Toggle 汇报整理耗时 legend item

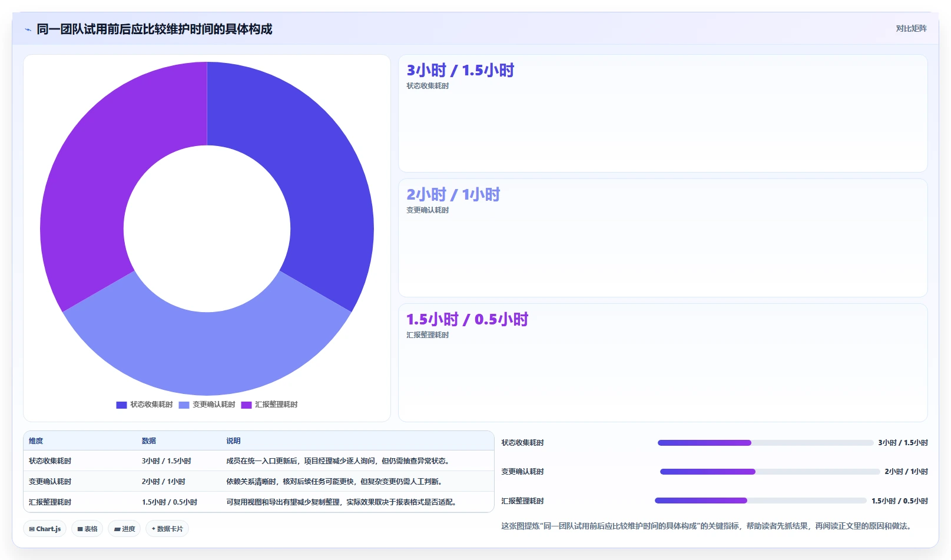coord(269,405)
